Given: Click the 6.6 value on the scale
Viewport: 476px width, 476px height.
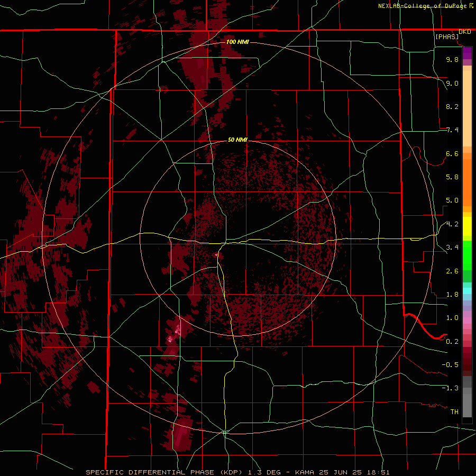Looking at the screenshot, I should pos(452,153).
